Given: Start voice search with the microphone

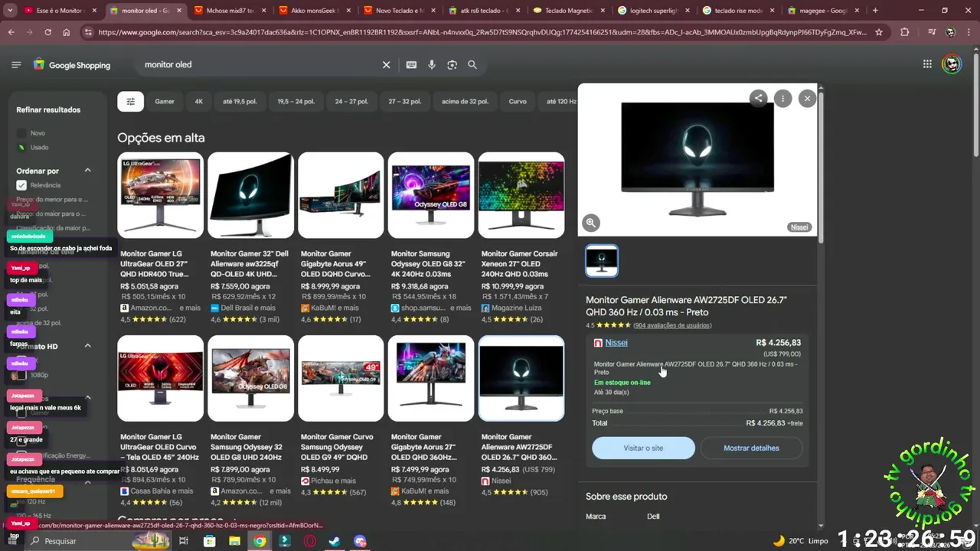Looking at the screenshot, I should point(432,65).
